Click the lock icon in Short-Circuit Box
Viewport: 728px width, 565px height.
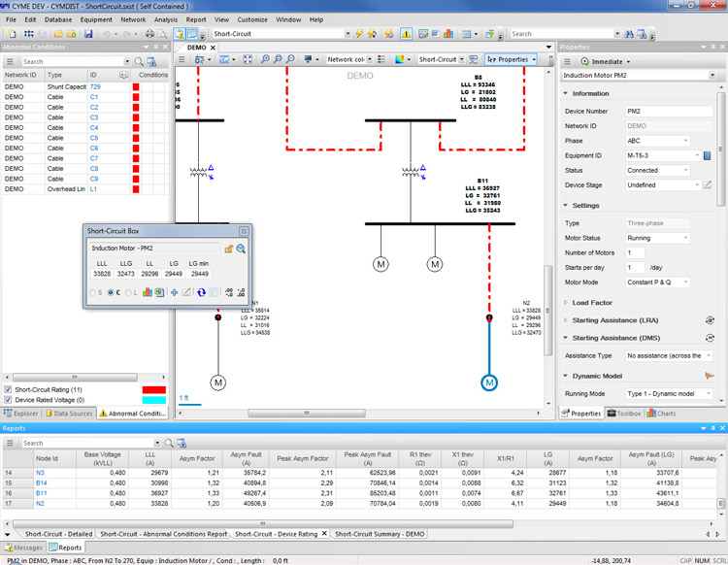[229, 249]
